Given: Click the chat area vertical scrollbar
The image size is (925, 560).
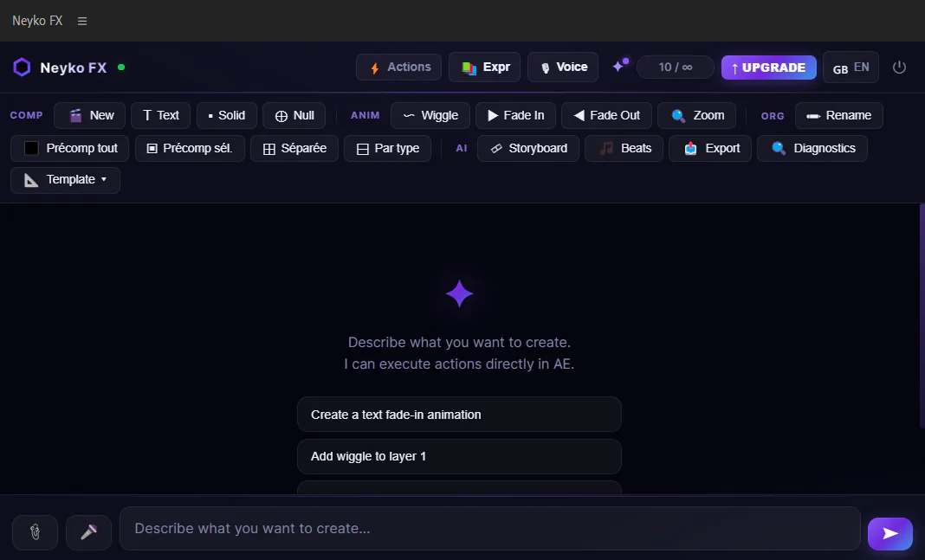Looking at the screenshot, I should [922, 315].
